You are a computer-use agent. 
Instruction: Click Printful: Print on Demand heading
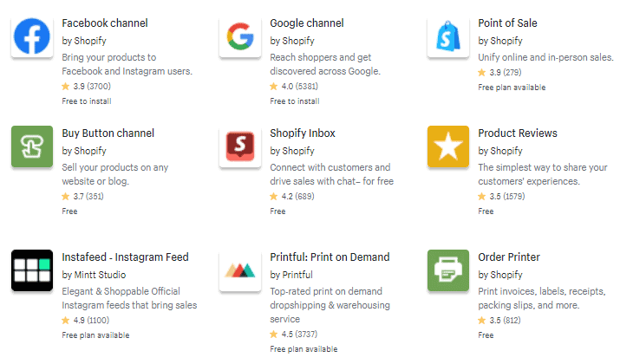[x=330, y=257]
